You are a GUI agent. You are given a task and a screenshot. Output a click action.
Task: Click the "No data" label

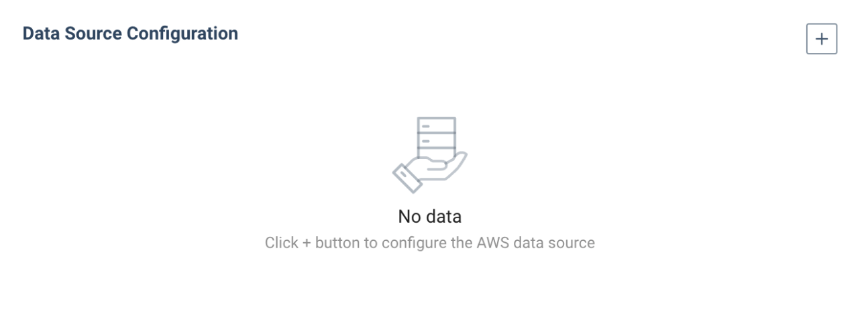(x=430, y=217)
